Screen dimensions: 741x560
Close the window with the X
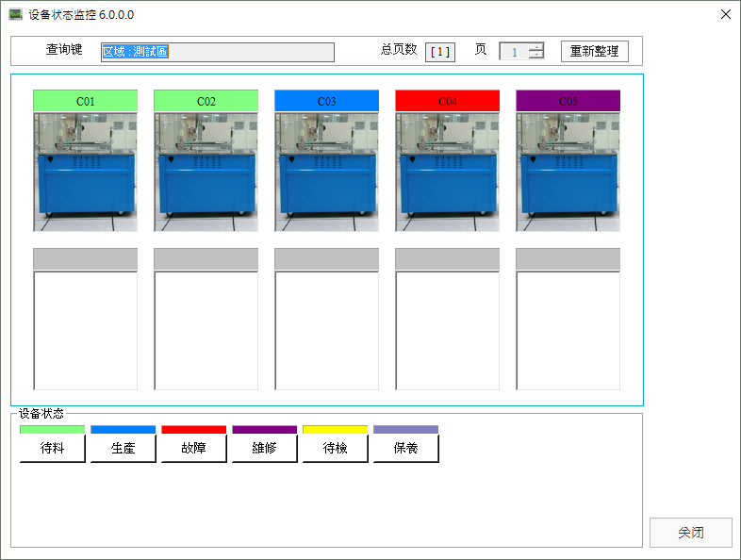pos(726,14)
